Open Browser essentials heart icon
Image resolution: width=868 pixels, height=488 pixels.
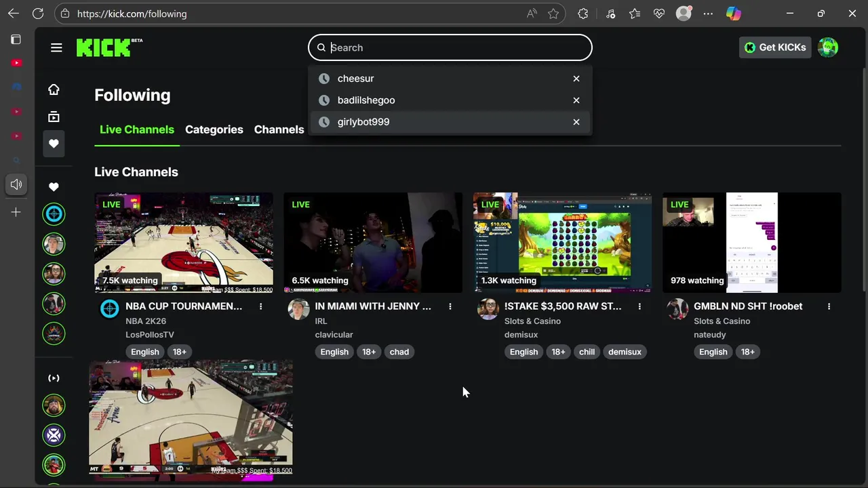(x=659, y=14)
